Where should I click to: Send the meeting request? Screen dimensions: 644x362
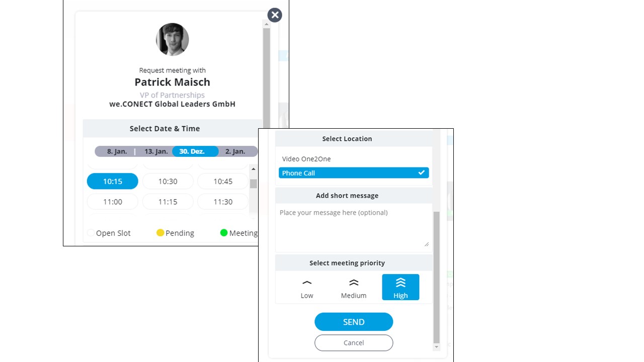point(354,322)
